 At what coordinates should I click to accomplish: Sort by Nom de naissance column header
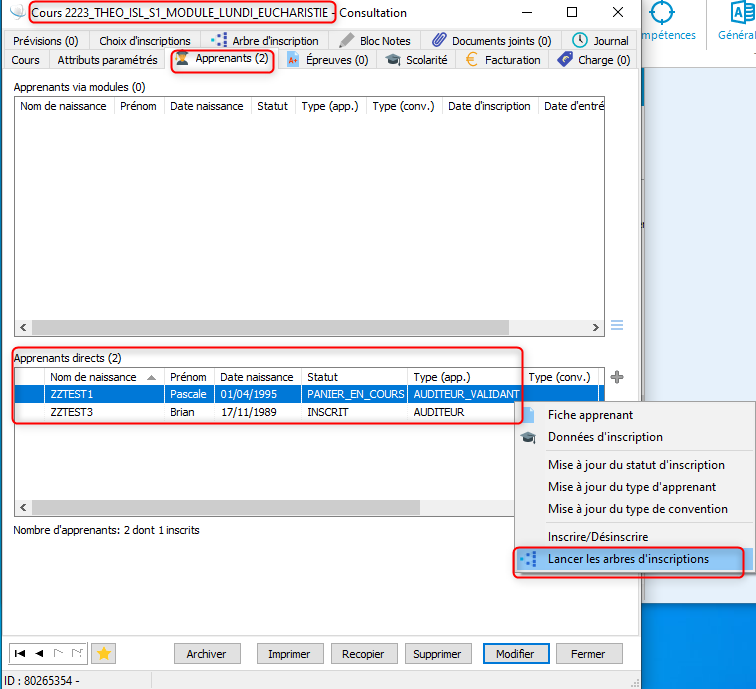pos(96,377)
